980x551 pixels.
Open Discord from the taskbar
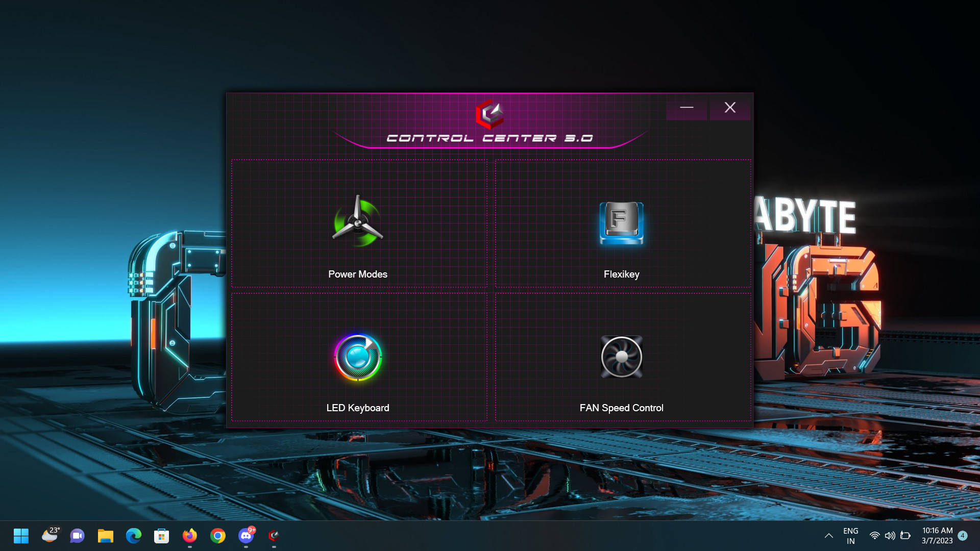(x=246, y=536)
